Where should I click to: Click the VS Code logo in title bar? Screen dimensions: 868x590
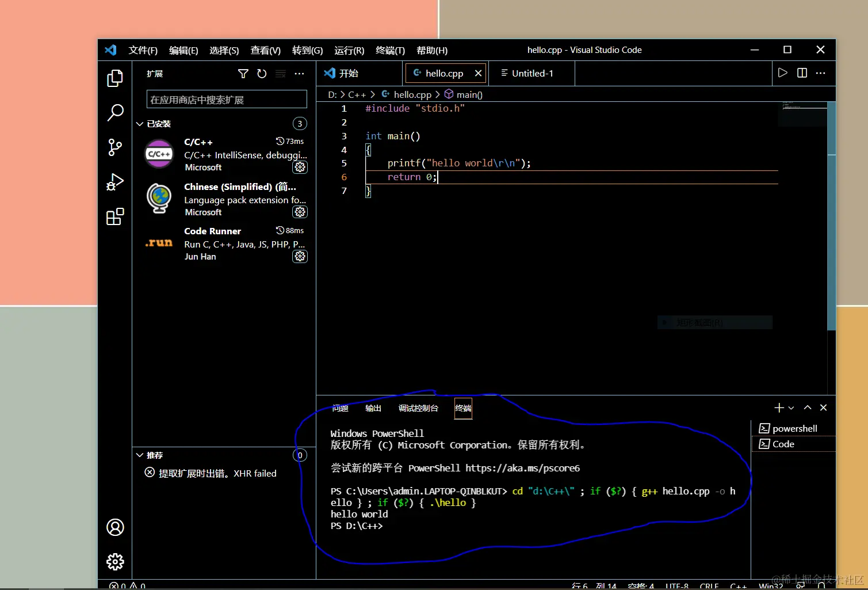pos(110,50)
